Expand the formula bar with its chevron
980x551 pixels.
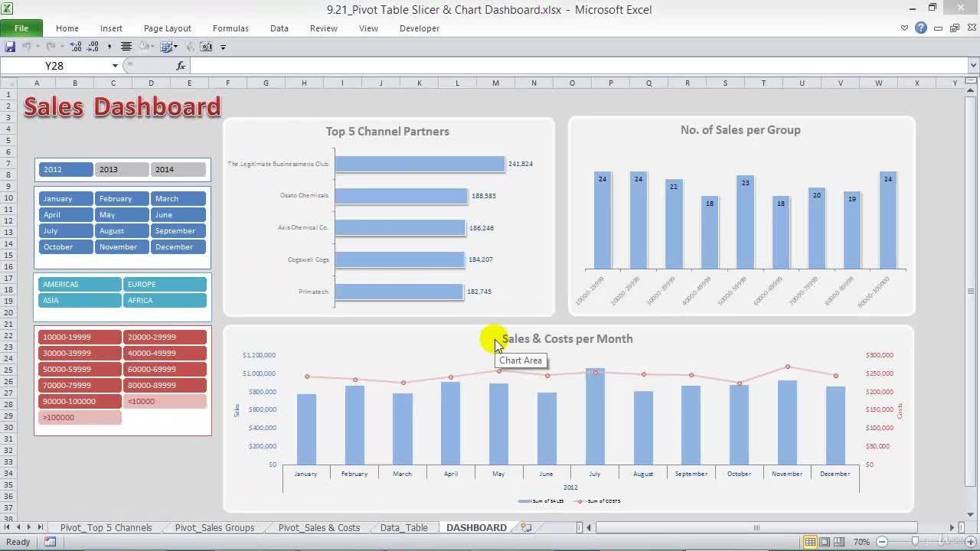(x=973, y=66)
